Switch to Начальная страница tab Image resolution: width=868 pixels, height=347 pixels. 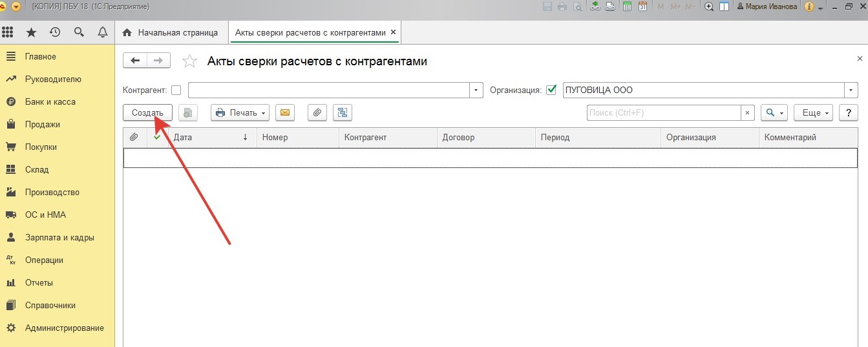(170, 32)
